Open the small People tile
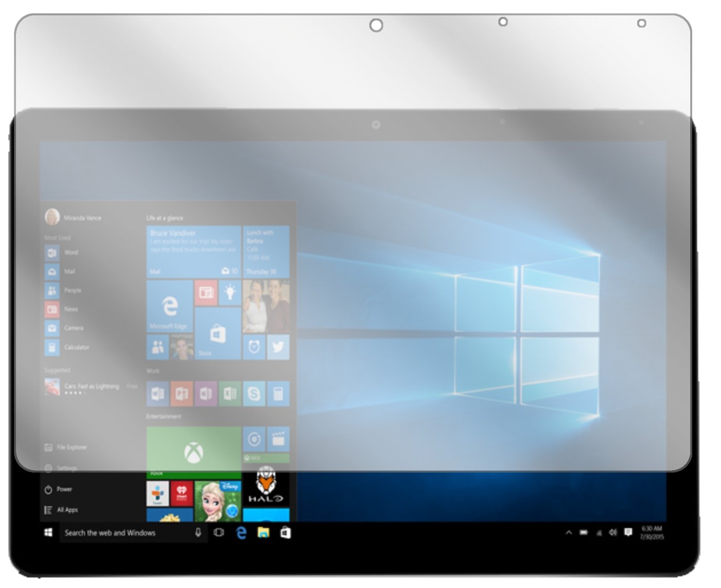Screen dimensions: 721x588 (157, 348)
